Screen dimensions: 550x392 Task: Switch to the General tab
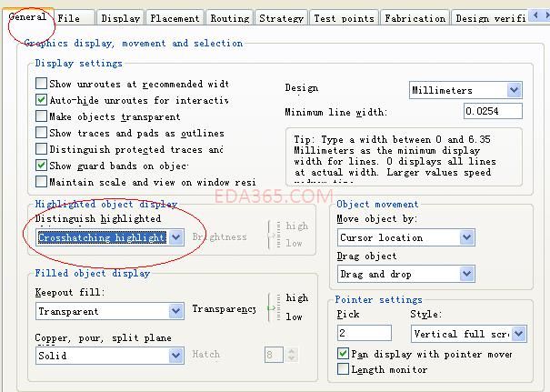click(27, 16)
